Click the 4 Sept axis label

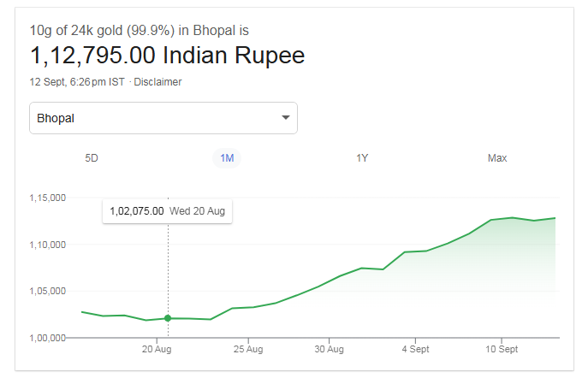[x=415, y=349]
